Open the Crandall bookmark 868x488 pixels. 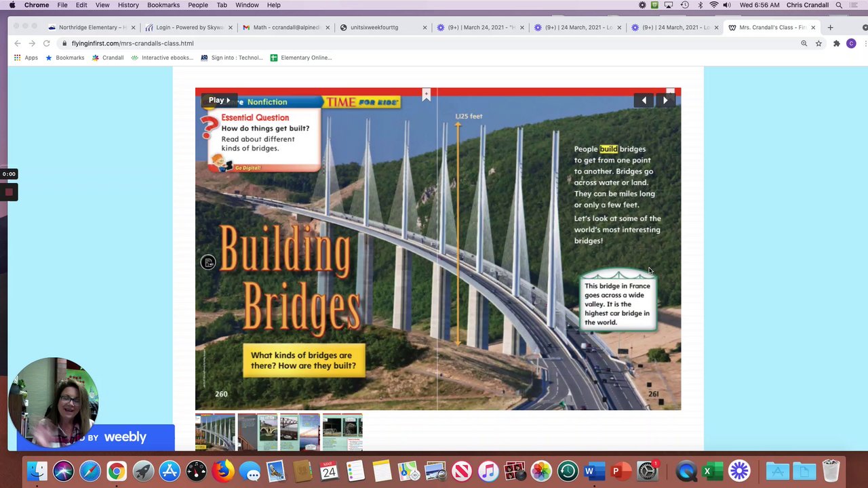pyautogui.click(x=107, y=58)
